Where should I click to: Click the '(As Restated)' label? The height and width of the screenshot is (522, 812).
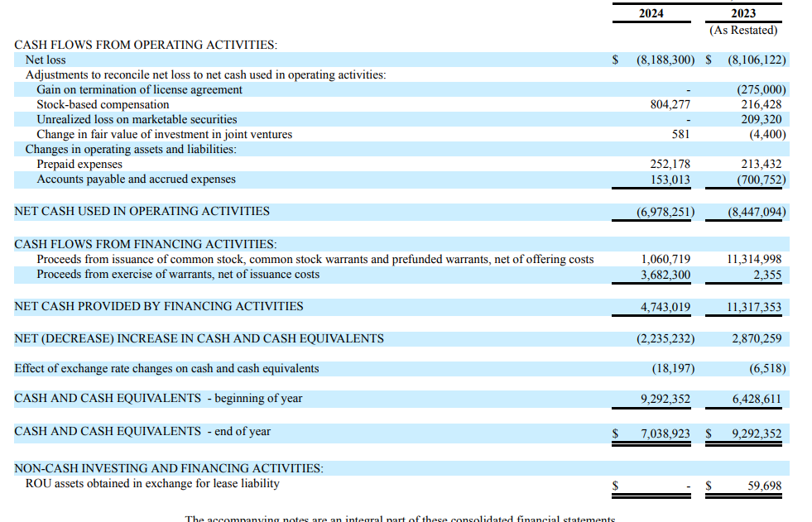click(743, 30)
